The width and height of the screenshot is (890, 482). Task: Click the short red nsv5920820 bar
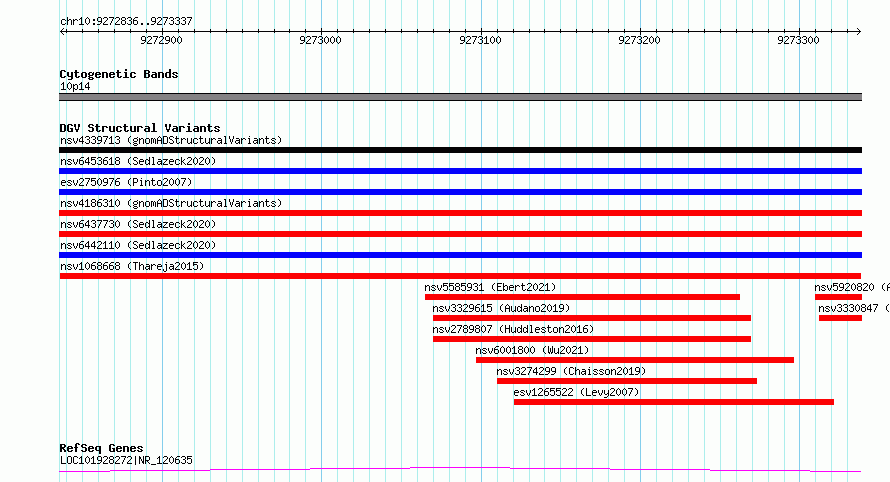tap(838, 297)
